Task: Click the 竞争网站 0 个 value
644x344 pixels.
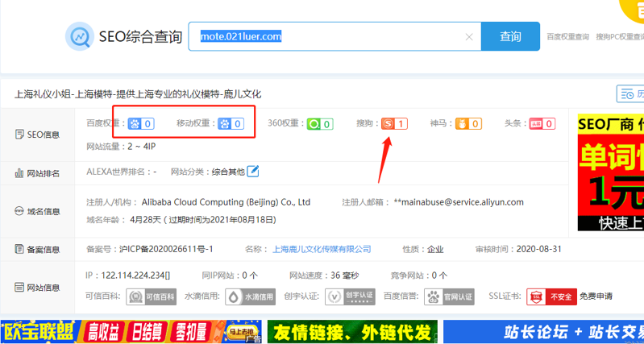Action: [x=439, y=276]
